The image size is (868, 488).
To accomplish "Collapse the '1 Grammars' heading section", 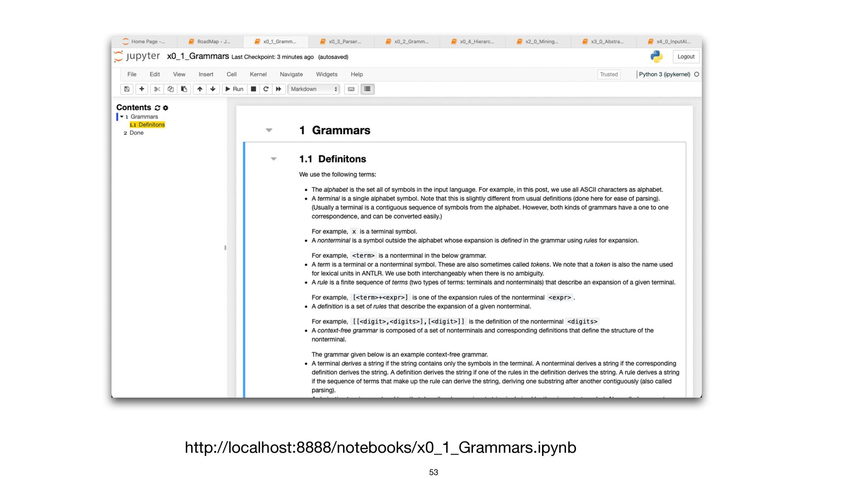I will (x=269, y=130).
